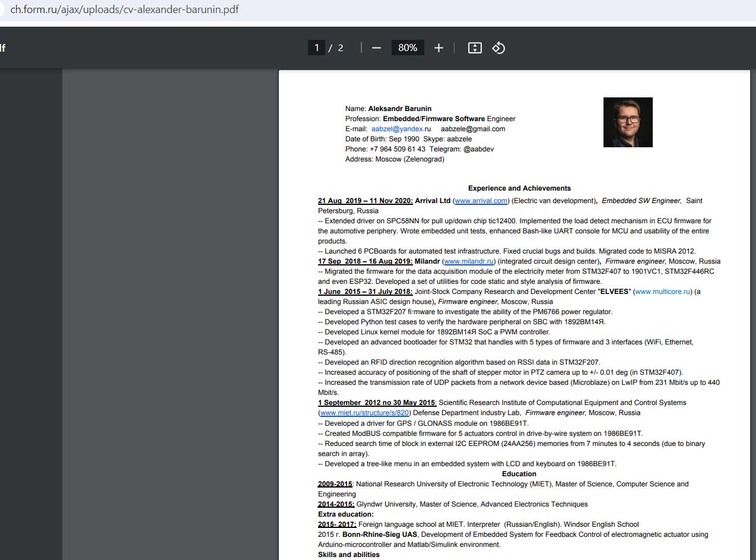Open the www.arrival.com link
Image resolution: width=756 pixels, height=560 pixels.
482,201
